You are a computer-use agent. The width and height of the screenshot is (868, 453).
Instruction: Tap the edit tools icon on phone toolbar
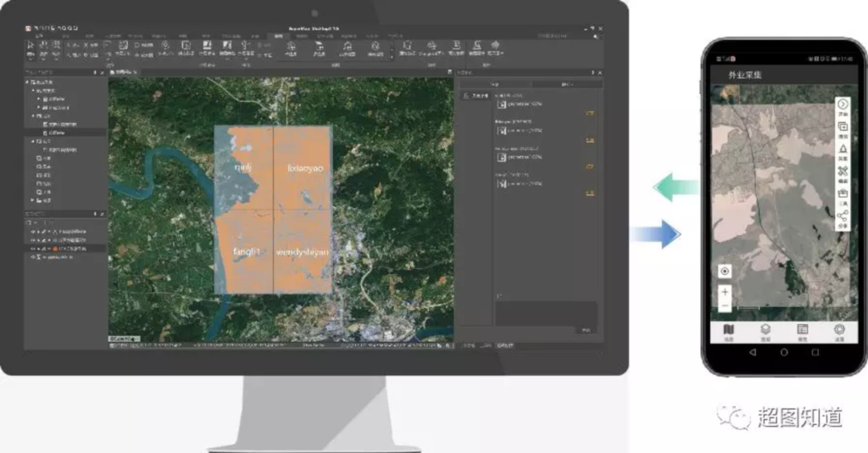click(843, 171)
